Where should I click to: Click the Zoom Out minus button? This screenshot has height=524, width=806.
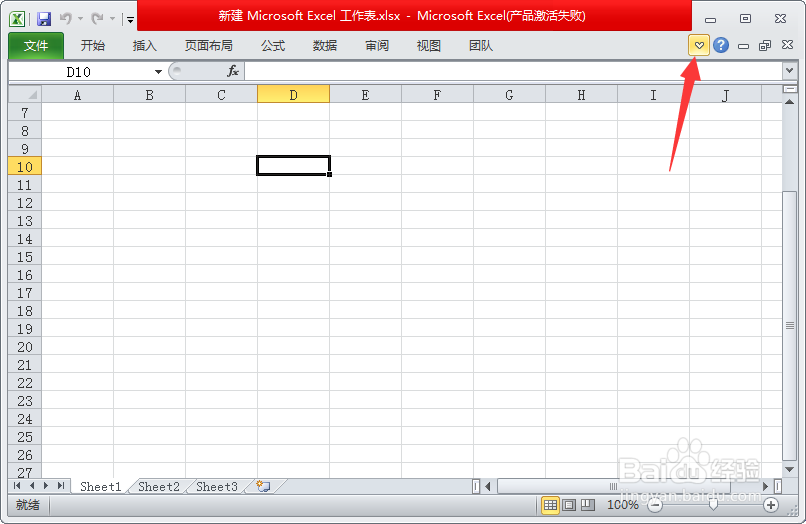(x=655, y=505)
